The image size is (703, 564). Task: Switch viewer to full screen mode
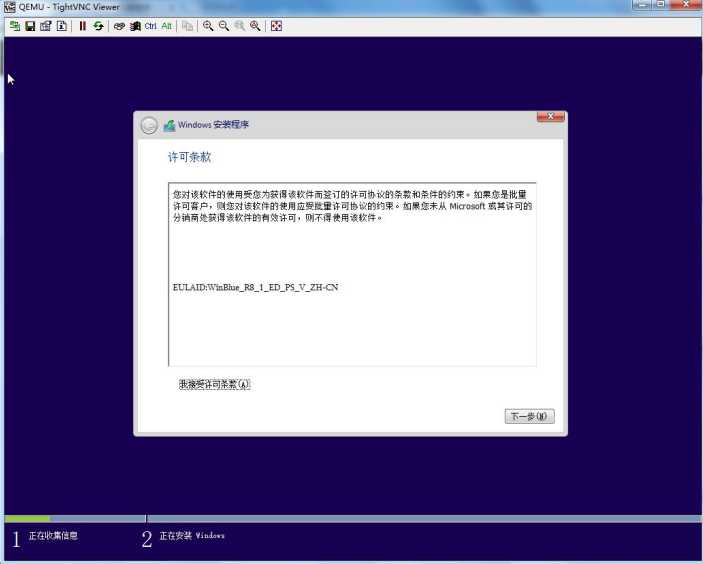point(276,26)
